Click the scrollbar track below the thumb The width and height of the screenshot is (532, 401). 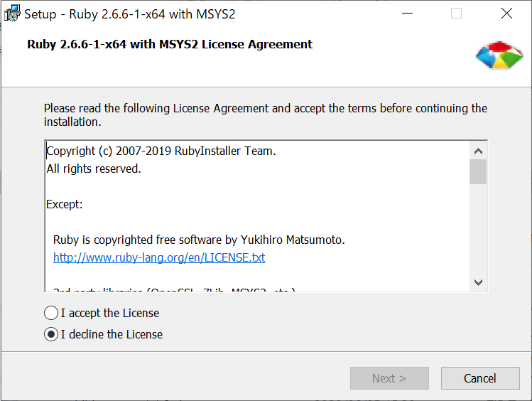[478, 229]
